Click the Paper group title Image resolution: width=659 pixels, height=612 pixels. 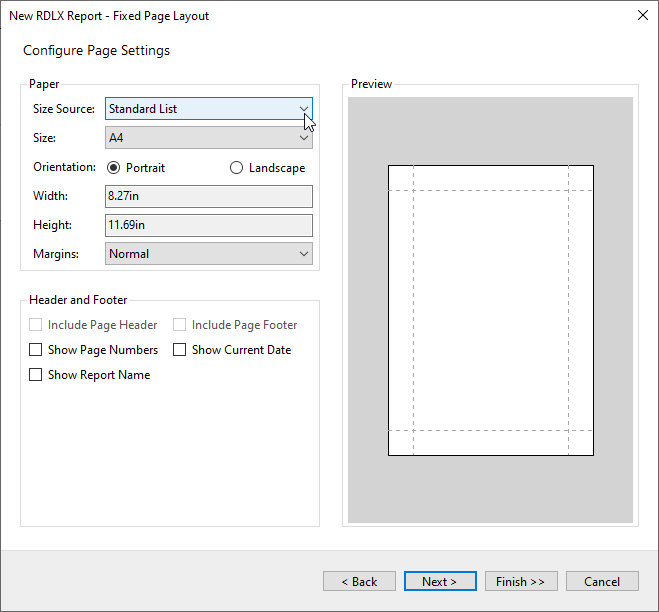44,84
